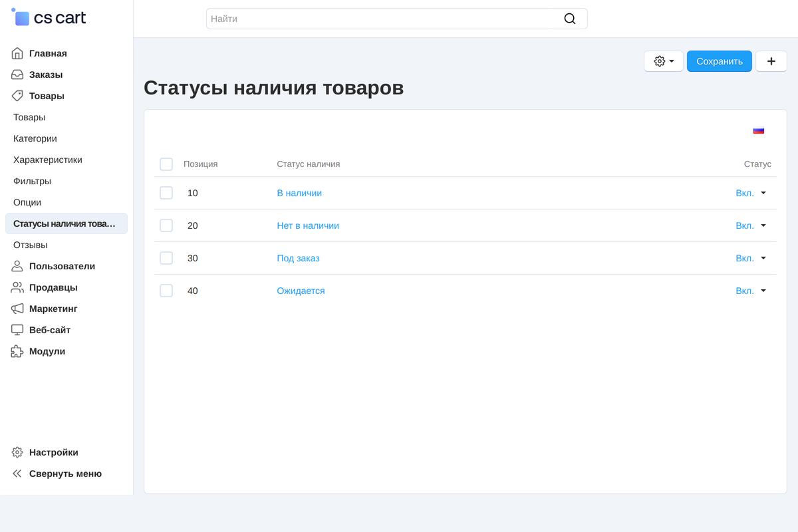Click the Маркетинг megaphone icon

17,309
